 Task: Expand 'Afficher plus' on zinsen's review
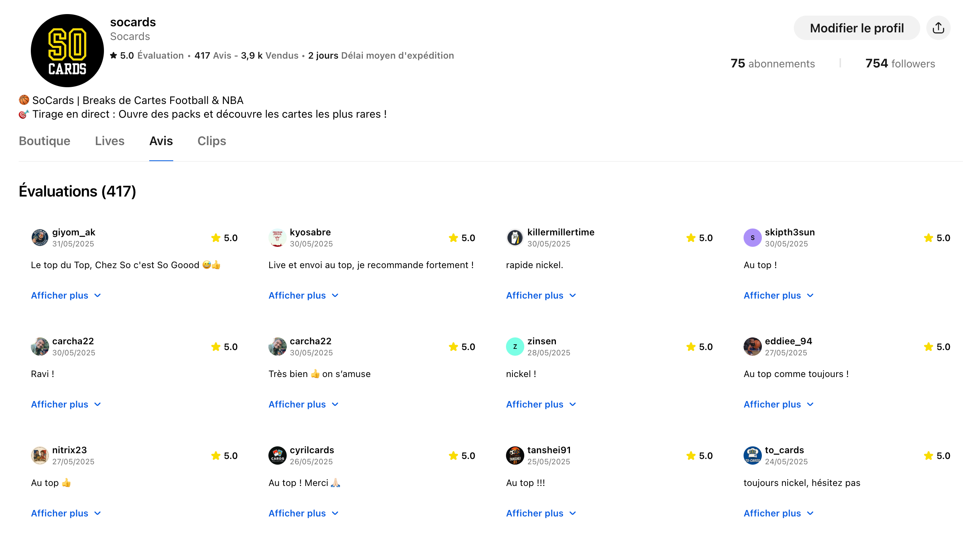[x=541, y=404]
